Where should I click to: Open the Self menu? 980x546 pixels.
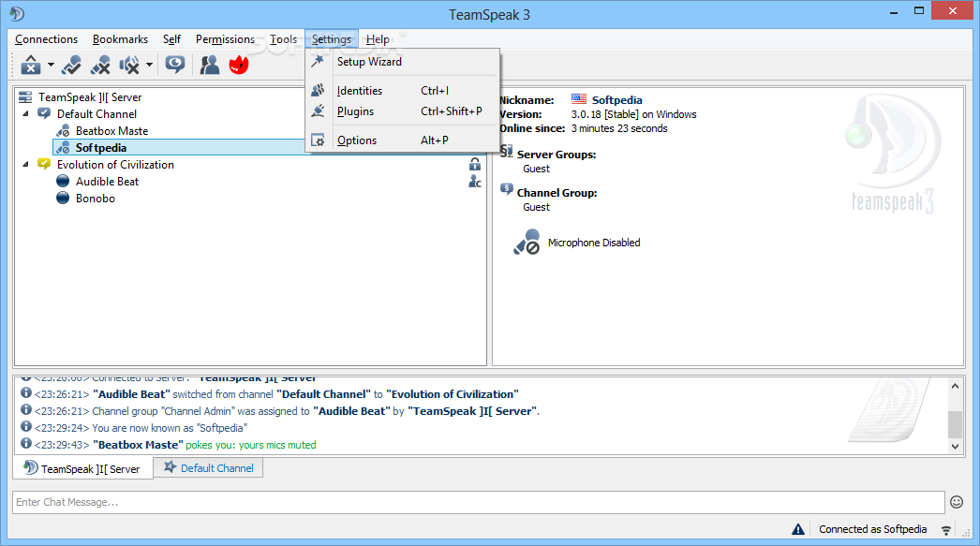point(171,39)
